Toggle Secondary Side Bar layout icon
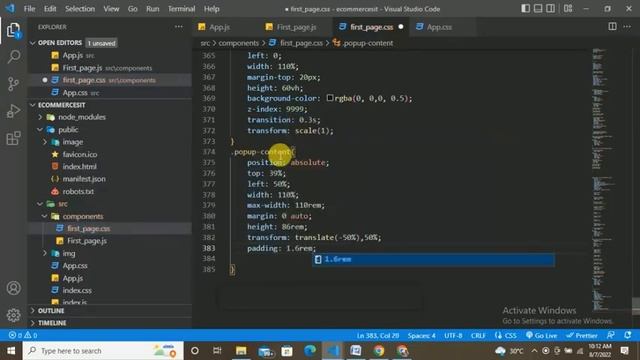 [551, 8]
